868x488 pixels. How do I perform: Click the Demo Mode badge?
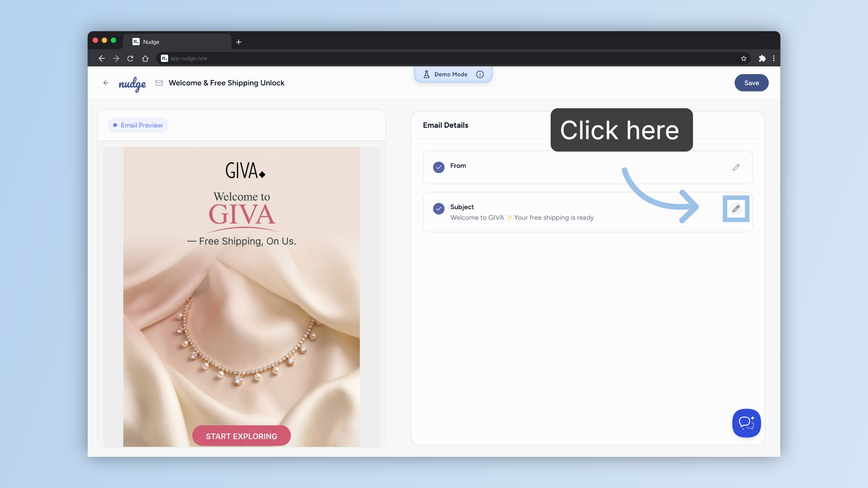[453, 75]
